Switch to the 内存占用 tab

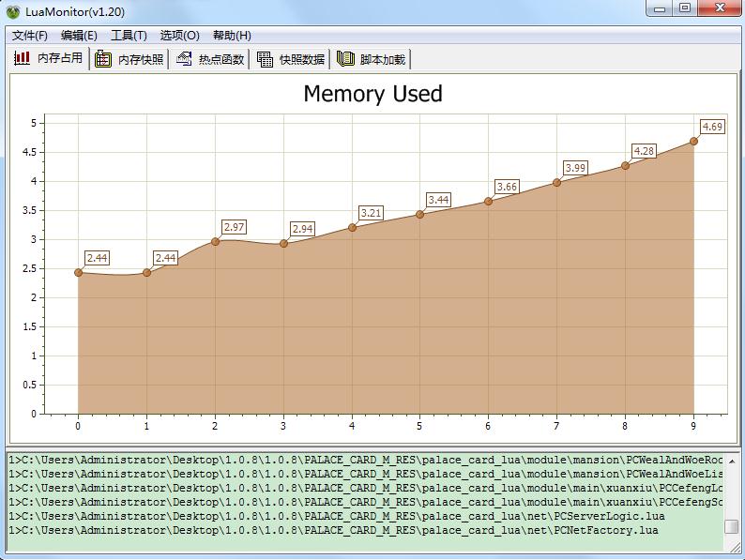coord(49,58)
